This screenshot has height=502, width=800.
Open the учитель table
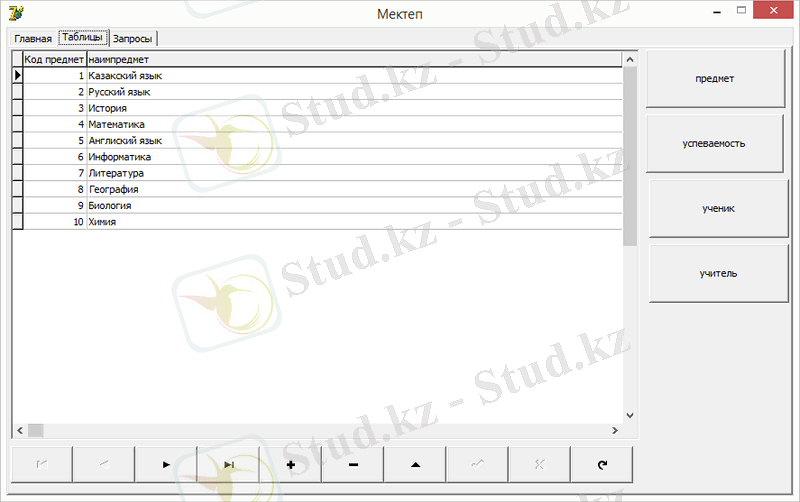tap(718, 273)
